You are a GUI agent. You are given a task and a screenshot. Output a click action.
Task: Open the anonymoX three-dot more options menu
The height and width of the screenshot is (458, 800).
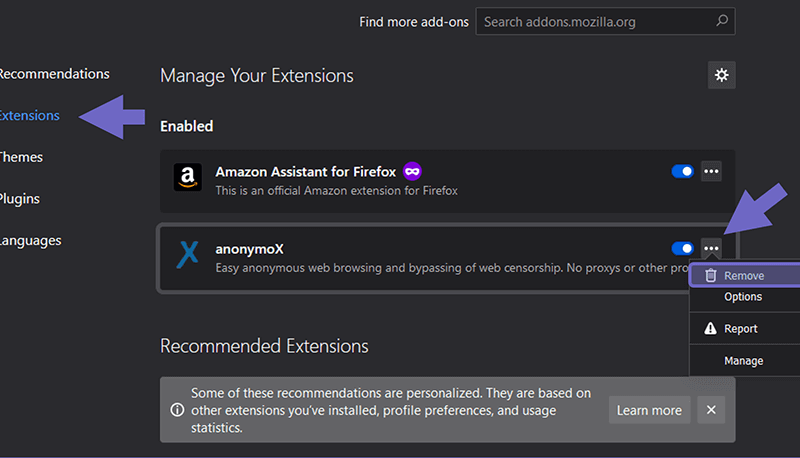pos(711,248)
